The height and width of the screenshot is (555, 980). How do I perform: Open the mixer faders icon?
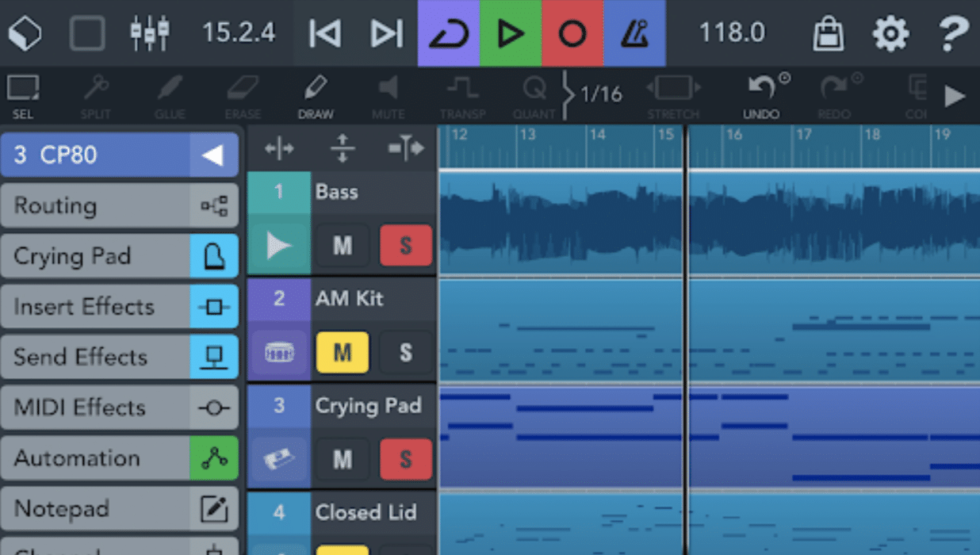click(x=150, y=33)
